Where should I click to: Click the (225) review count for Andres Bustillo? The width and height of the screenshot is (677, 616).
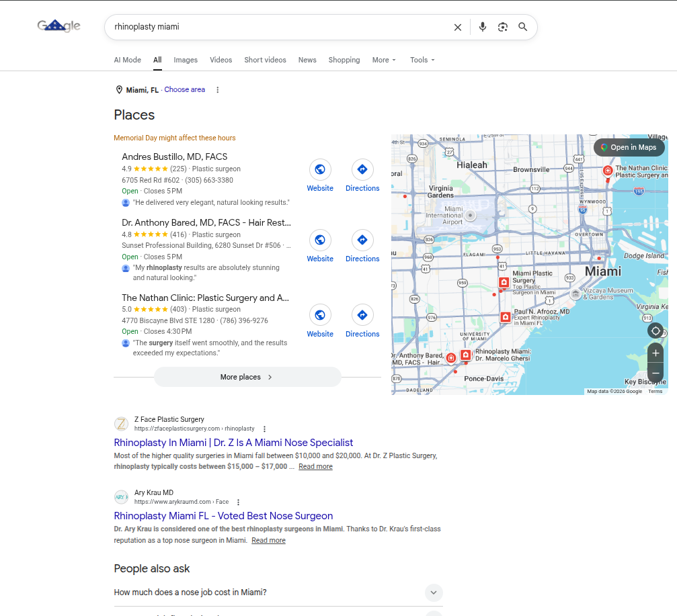coord(178,169)
